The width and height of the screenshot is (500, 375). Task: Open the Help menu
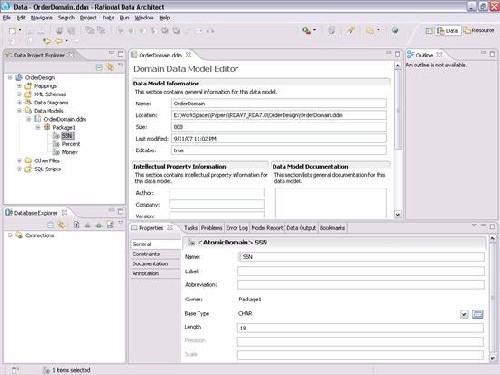pos(165,18)
